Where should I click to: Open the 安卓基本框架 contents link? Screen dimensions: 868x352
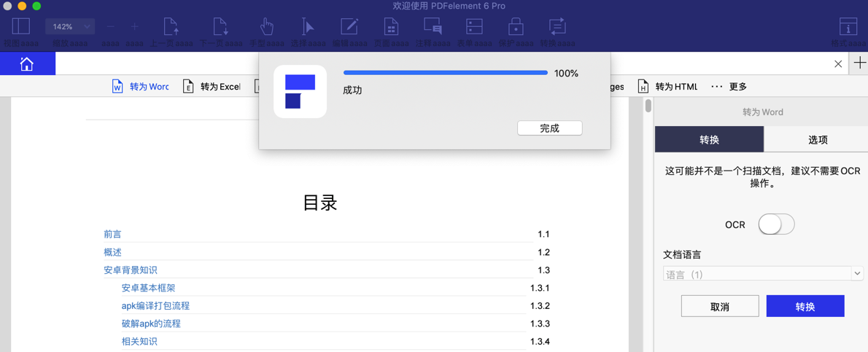(x=148, y=288)
